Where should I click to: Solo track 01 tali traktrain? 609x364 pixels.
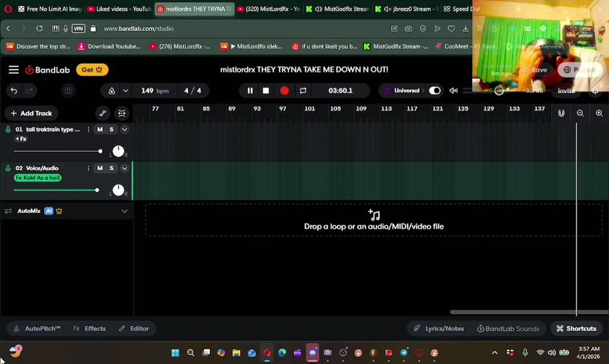pyautogui.click(x=111, y=129)
